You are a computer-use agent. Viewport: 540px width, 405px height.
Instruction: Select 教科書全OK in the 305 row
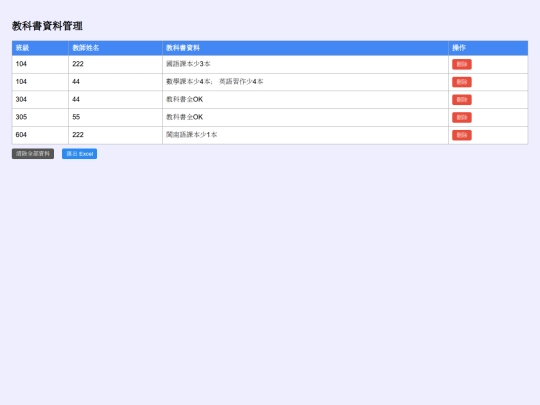(305, 117)
